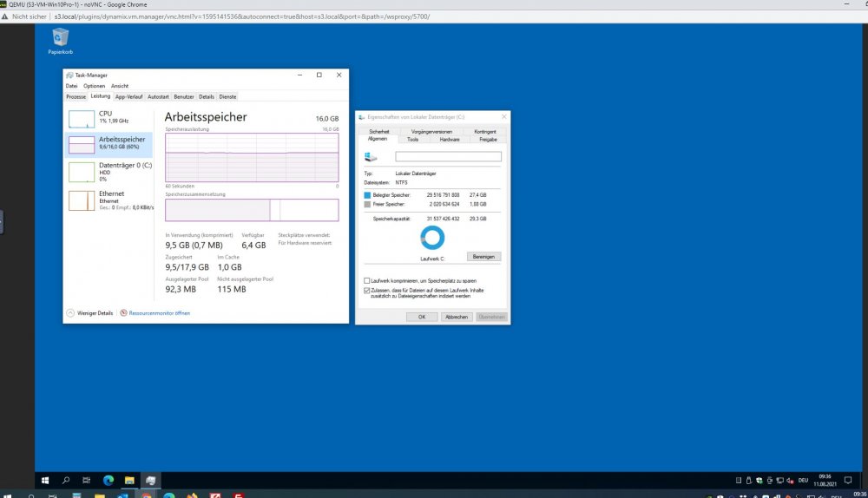Click the Bereinigen button
This screenshot has height=498, width=868.
[483, 257]
